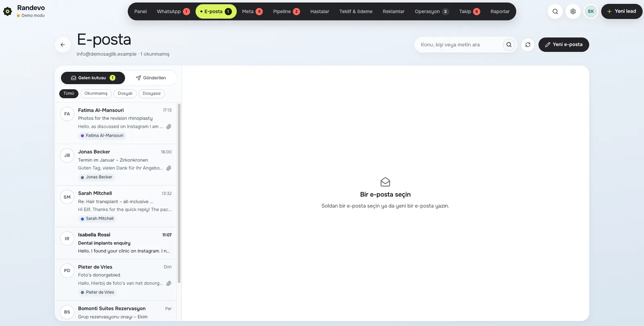Open the Meta nav tab
This screenshot has height=326, width=644.
[x=252, y=11]
